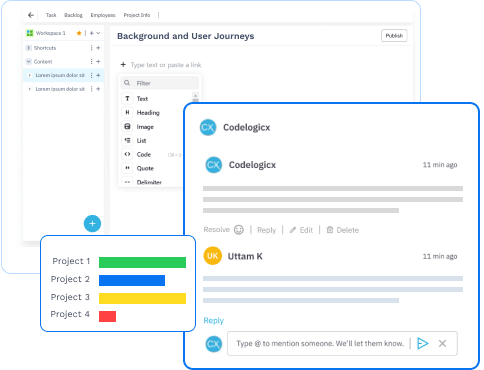Click the back arrow icon
The height and width of the screenshot is (370, 484).
click(31, 15)
